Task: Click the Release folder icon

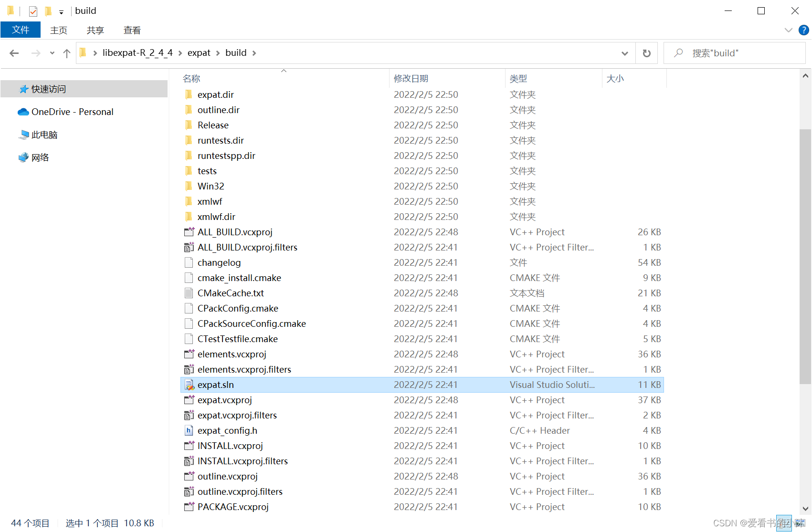Action: coord(189,125)
